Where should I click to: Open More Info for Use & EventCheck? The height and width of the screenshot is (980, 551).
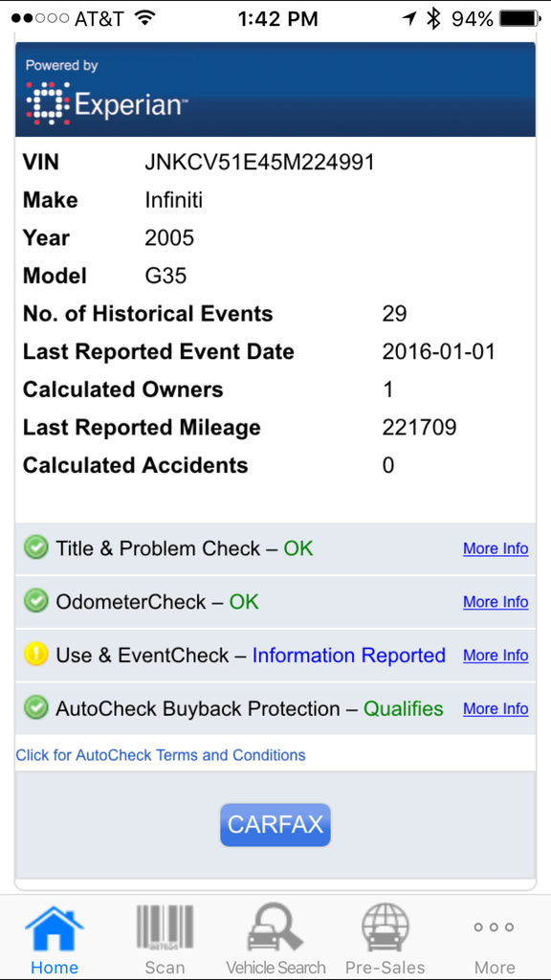pyautogui.click(x=496, y=656)
